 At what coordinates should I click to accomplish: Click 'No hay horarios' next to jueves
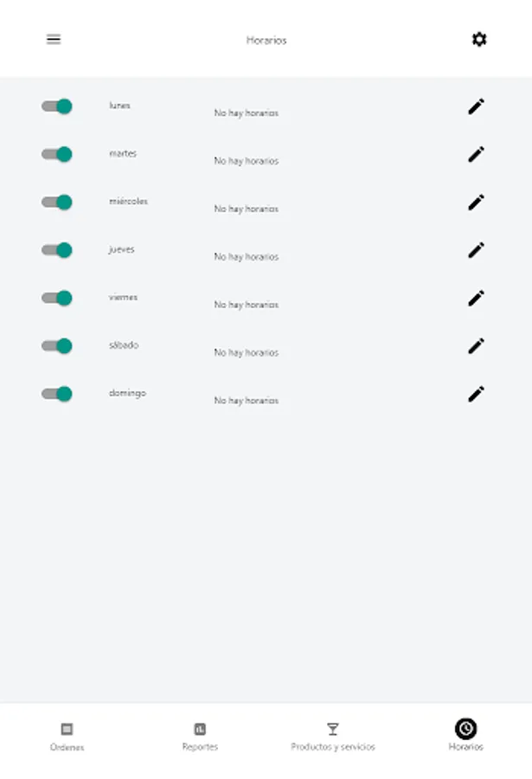pyautogui.click(x=247, y=256)
